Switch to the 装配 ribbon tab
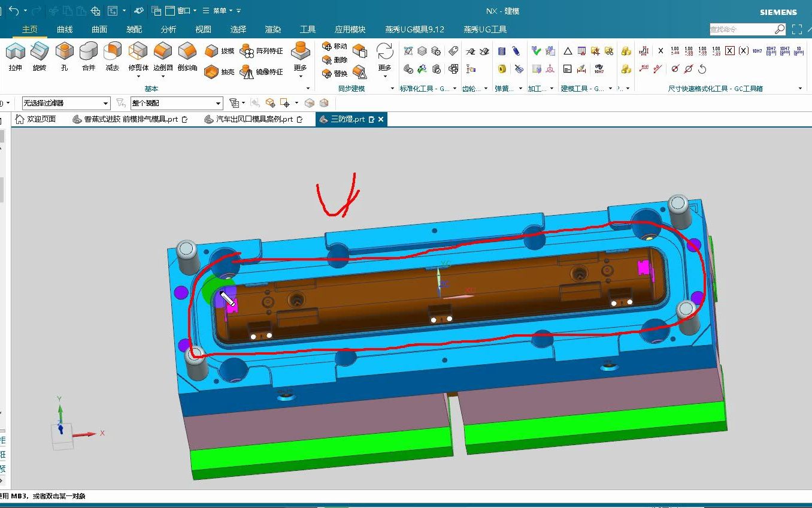This screenshot has width=812, height=508. coord(134,29)
